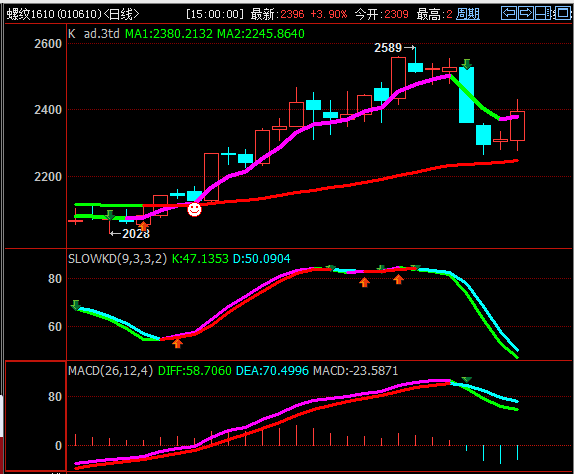Image resolution: width=574 pixels, height=474 pixels.
Task: Click the large cyan bearish candlestick
Action: tap(467, 95)
